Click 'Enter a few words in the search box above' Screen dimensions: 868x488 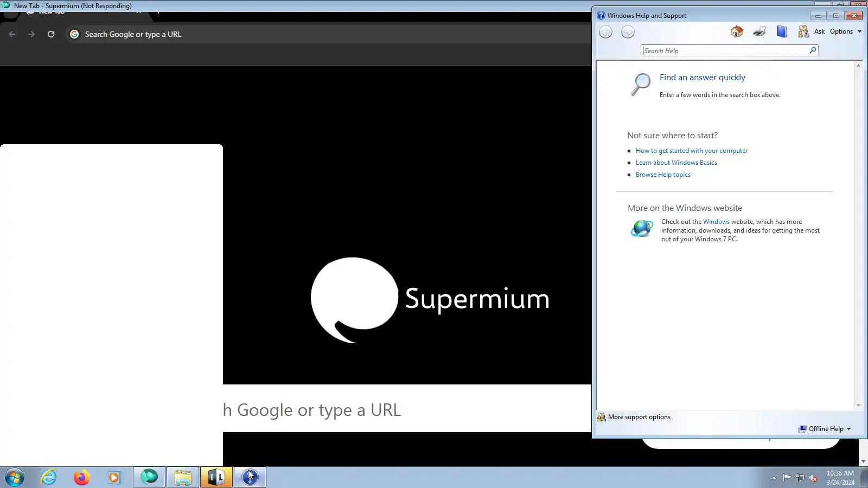coord(720,95)
